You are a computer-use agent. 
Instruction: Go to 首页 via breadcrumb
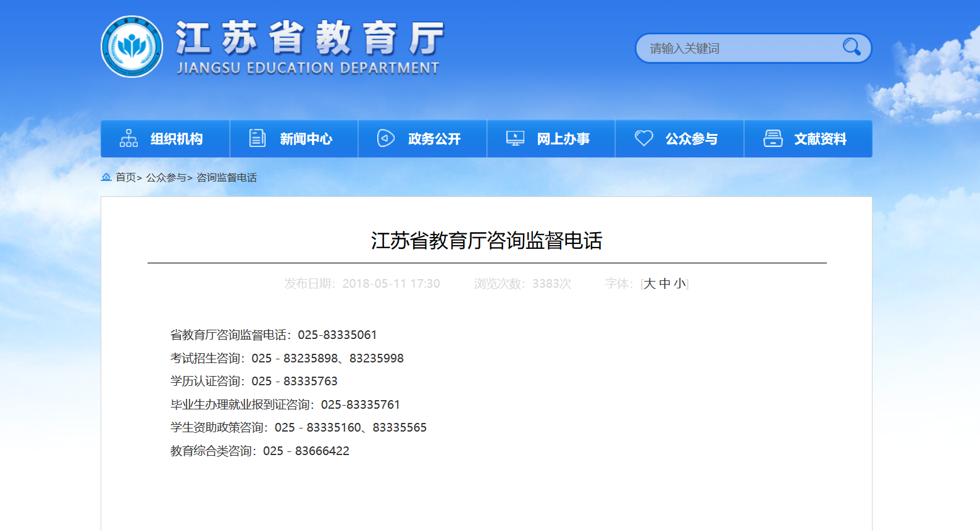125,178
